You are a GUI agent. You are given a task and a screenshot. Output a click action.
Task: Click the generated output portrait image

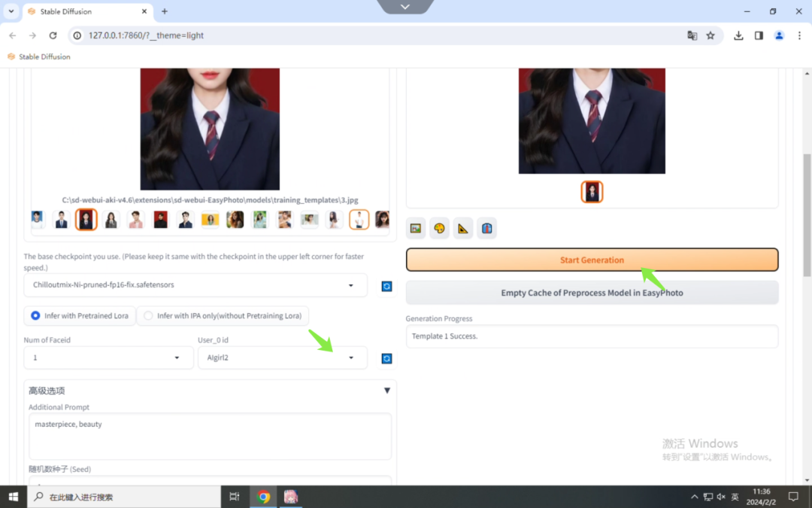point(592,120)
